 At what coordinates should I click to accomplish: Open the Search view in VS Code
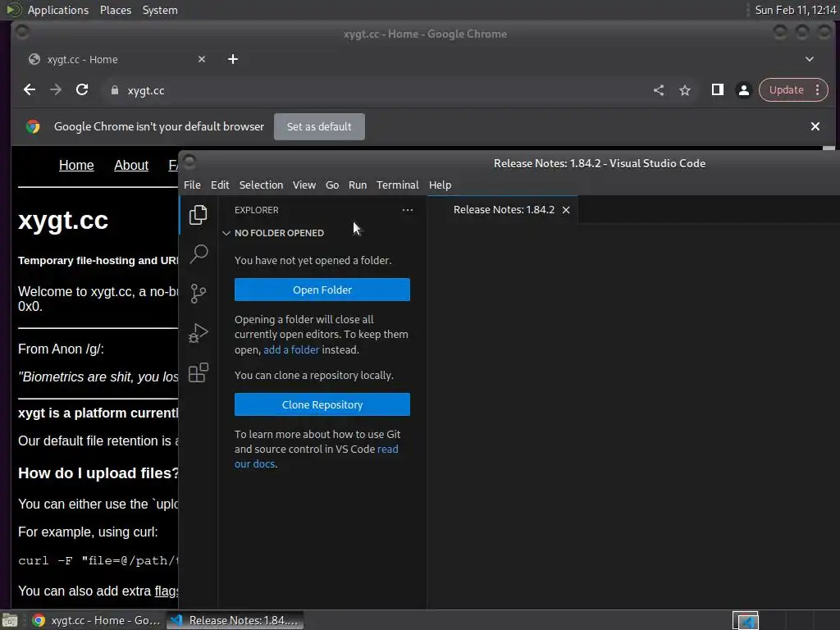[199, 254]
